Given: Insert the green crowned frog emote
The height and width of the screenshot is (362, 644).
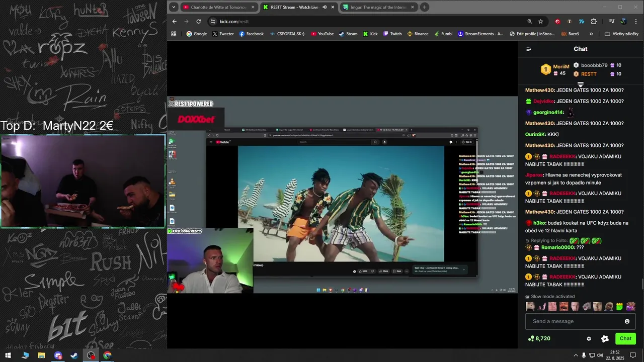Looking at the screenshot, I should tap(619, 306).
